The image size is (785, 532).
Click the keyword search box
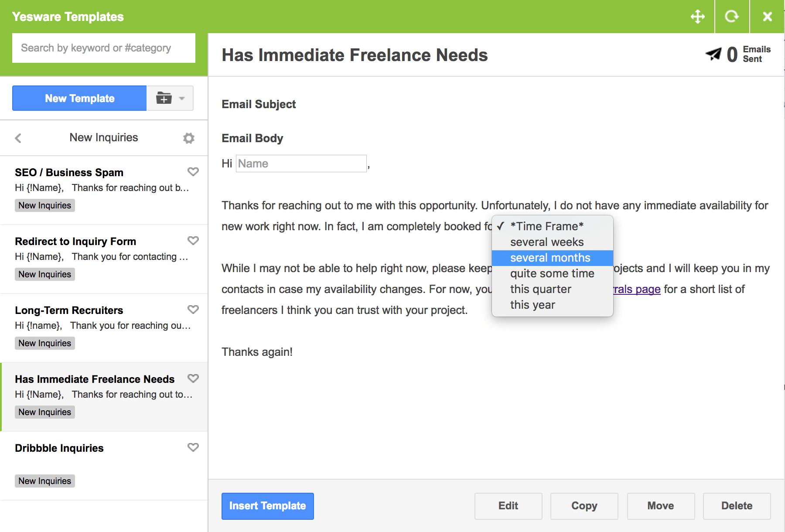point(104,48)
